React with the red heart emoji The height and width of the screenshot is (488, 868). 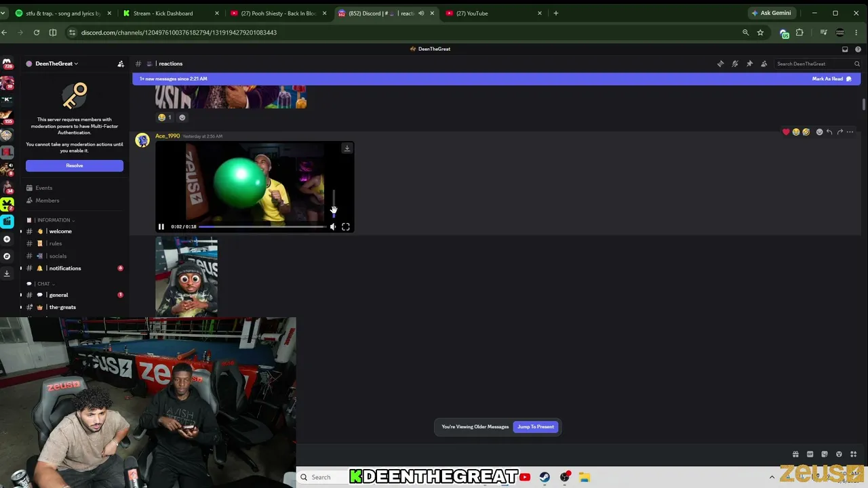coord(786,132)
